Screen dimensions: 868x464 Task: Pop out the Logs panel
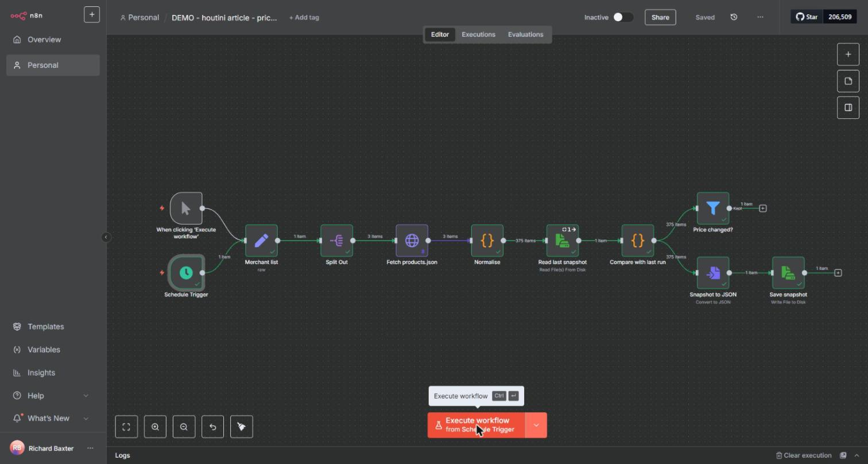843,455
